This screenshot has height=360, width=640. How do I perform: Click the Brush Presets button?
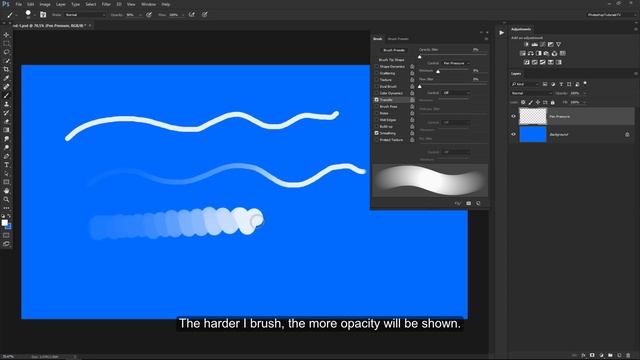coord(394,50)
